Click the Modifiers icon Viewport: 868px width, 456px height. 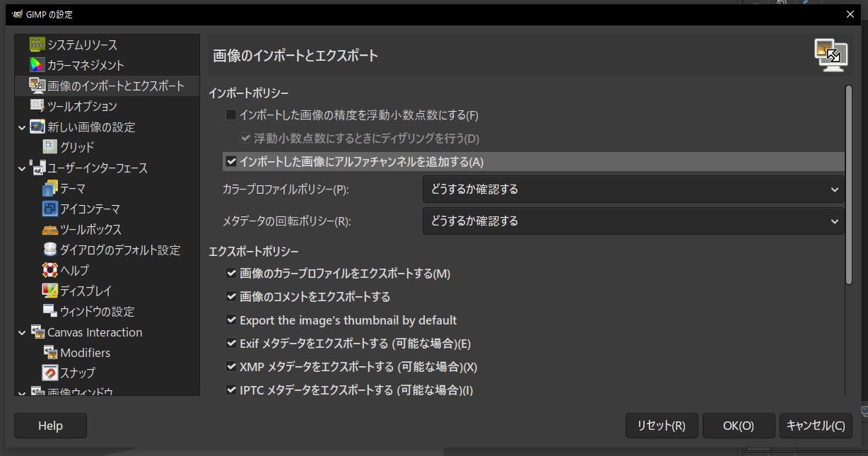(x=49, y=352)
